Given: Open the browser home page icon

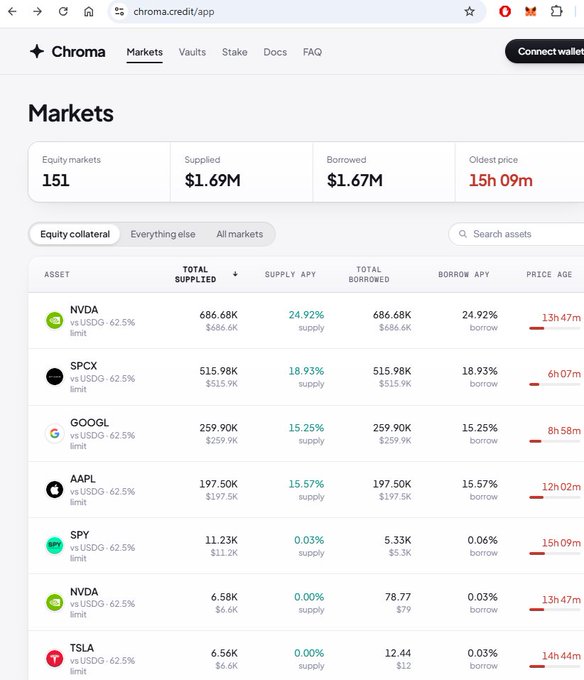Looking at the screenshot, I should 88,12.
